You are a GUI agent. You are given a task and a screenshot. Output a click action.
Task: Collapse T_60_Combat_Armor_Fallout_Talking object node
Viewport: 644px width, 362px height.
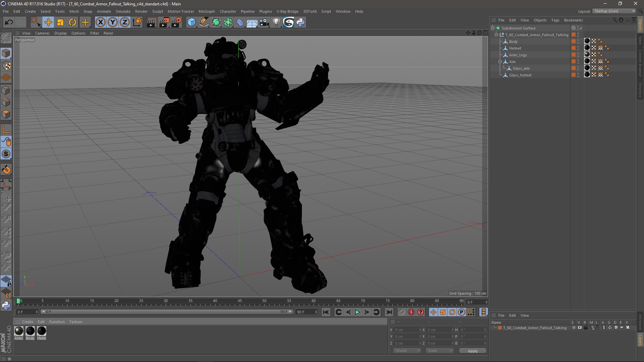coord(496,35)
